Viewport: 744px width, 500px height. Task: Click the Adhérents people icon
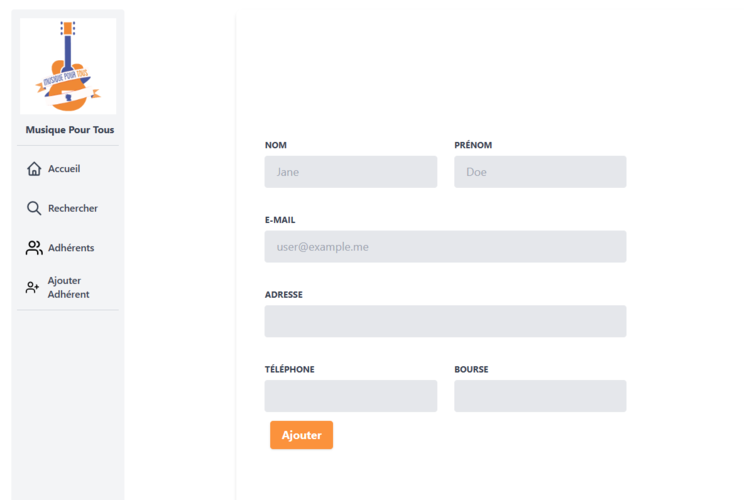[x=34, y=248]
